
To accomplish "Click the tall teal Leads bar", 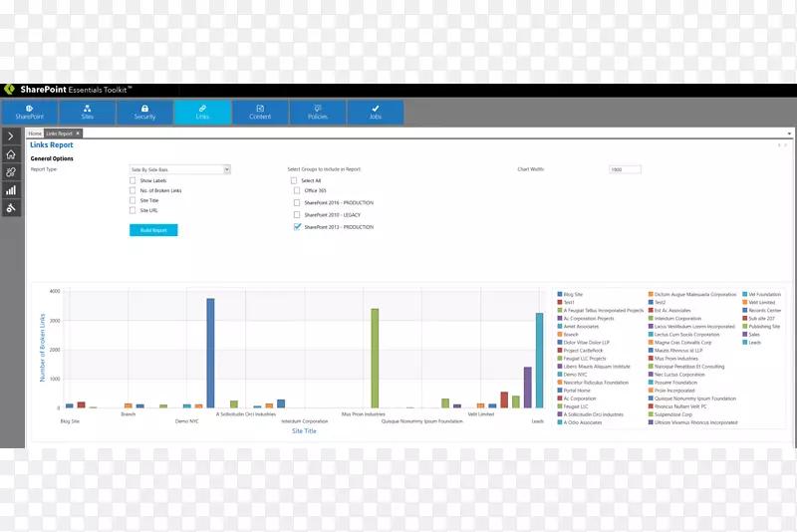I will pyautogui.click(x=539, y=361).
